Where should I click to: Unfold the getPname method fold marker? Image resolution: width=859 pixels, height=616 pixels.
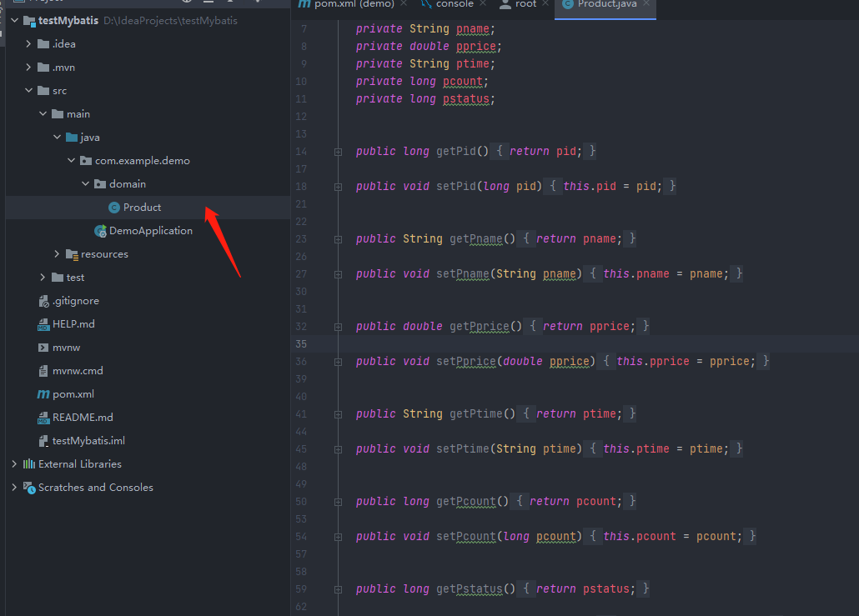pyautogui.click(x=338, y=240)
